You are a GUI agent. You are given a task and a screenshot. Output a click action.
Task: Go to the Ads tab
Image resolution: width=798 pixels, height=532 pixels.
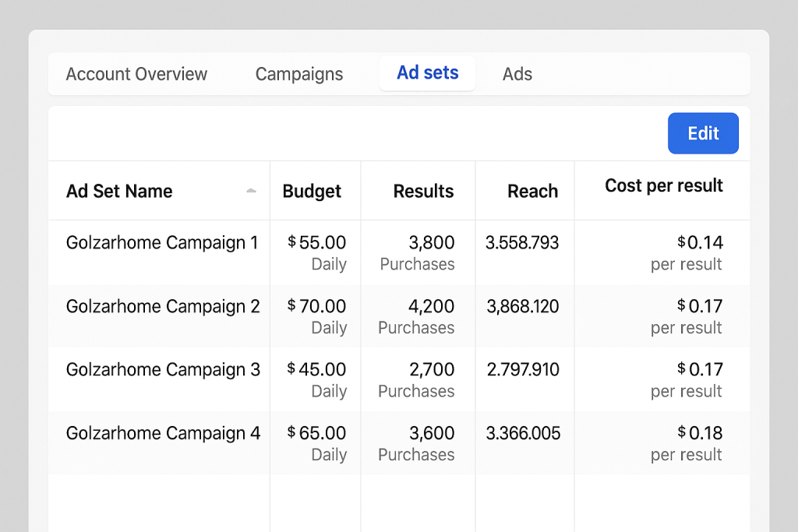click(517, 74)
